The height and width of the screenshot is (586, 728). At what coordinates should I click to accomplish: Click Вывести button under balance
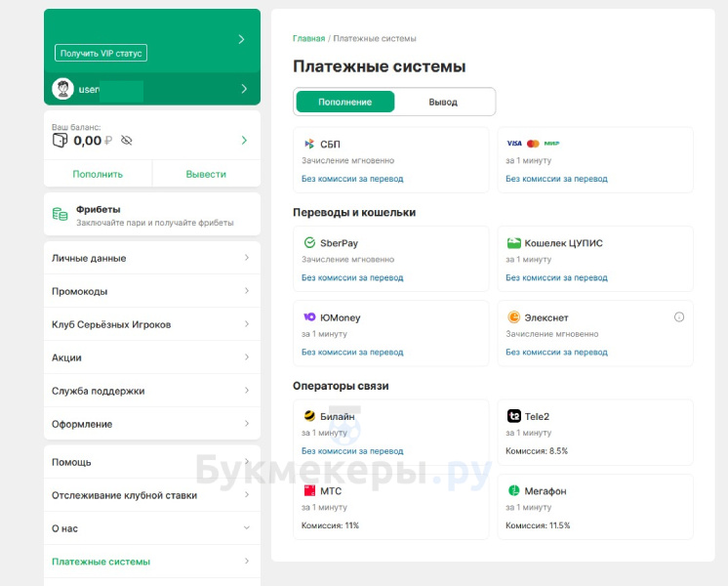click(206, 174)
